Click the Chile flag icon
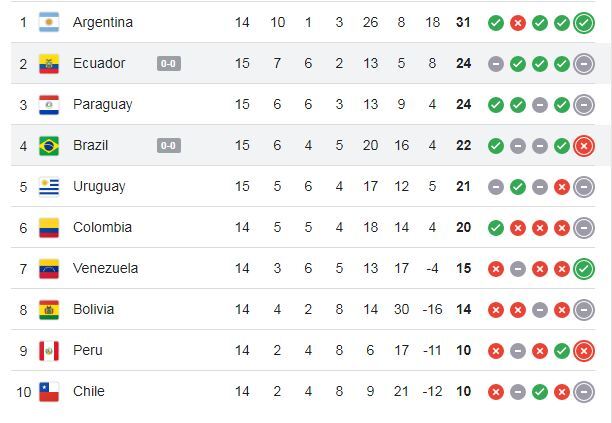 click(49, 391)
